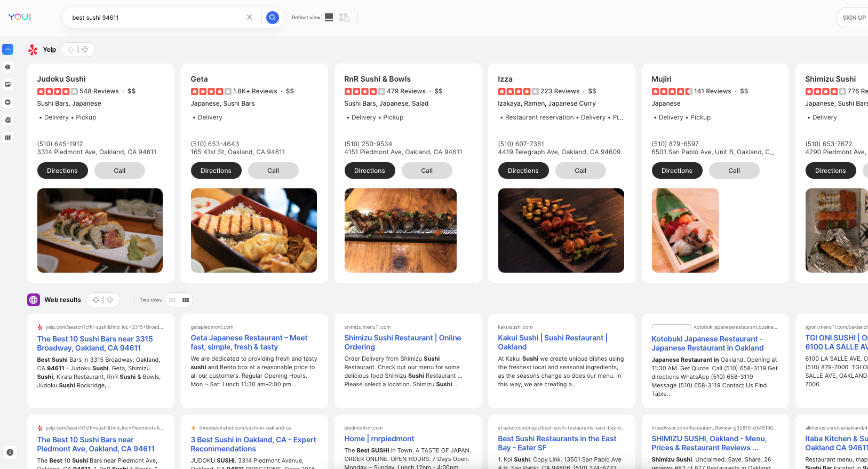
Task: Click the blue search magnifier button
Action: [x=273, y=18]
